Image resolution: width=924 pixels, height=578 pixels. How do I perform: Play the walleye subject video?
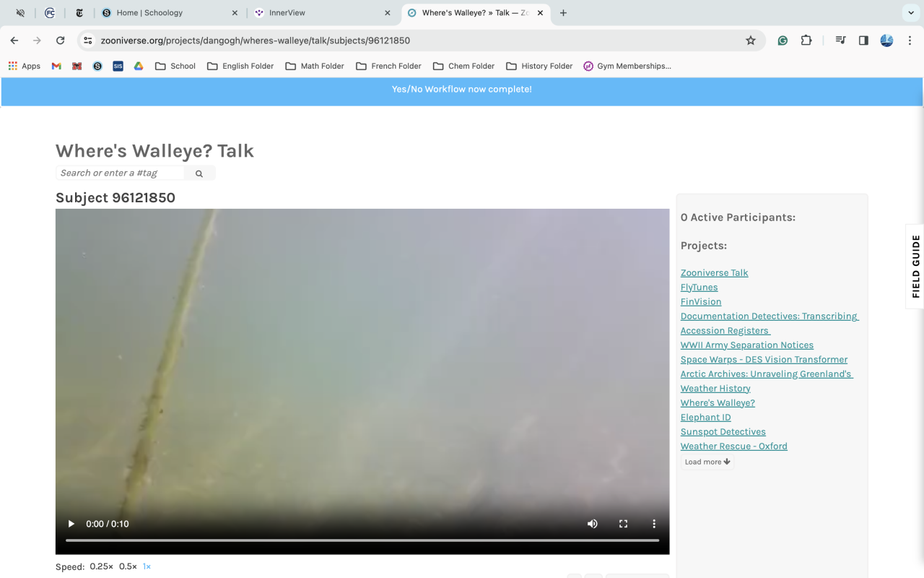71,524
